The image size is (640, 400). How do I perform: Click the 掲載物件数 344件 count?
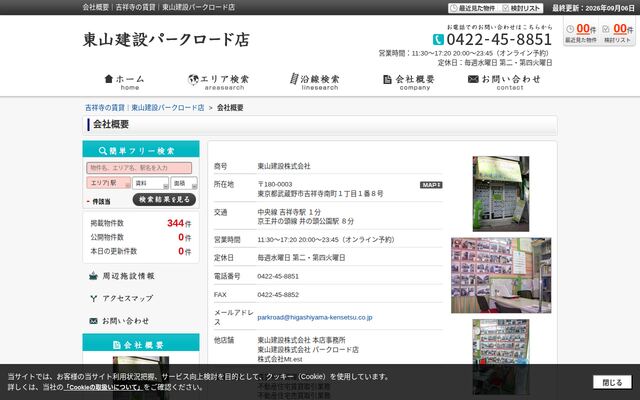pyautogui.click(x=179, y=223)
